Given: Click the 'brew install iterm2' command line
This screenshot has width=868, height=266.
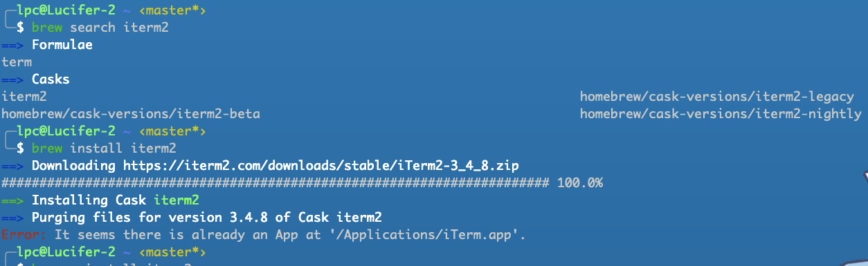Looking at the screenshot, I should click(104, 149).
